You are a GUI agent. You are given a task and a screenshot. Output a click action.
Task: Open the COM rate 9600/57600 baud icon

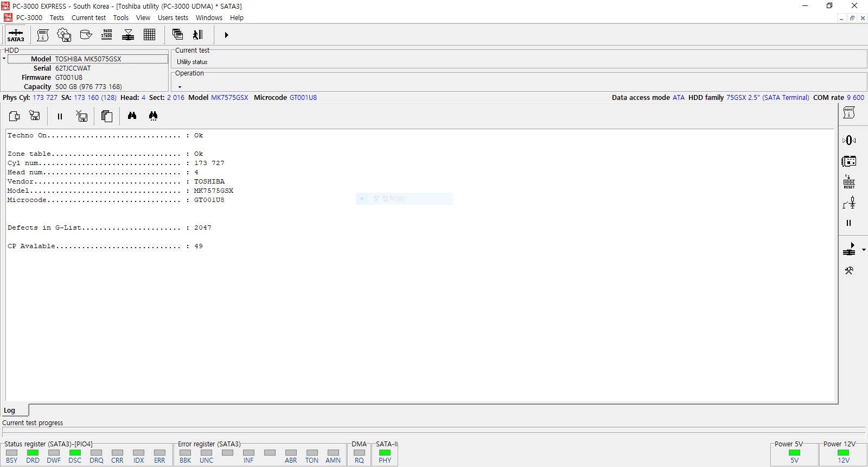pos(107,35)
